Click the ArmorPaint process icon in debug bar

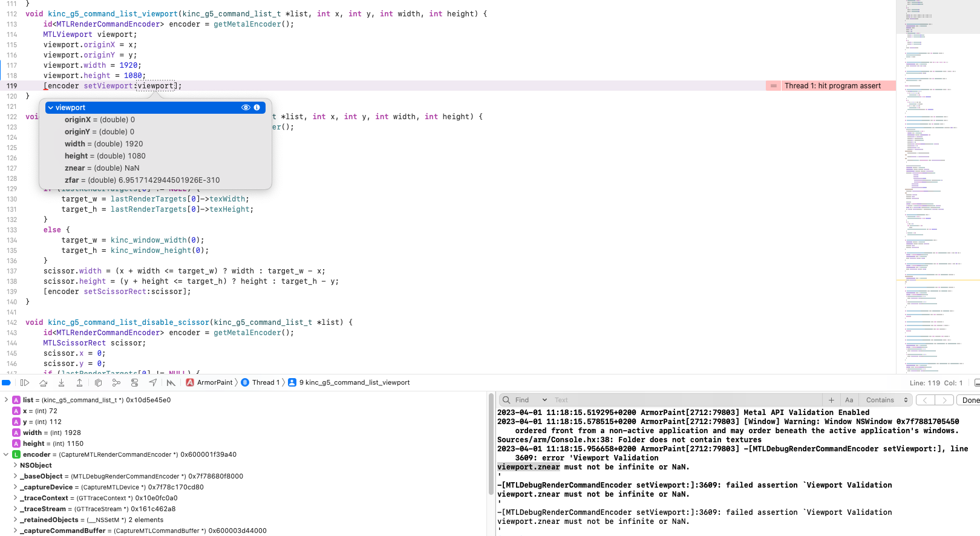190,382
